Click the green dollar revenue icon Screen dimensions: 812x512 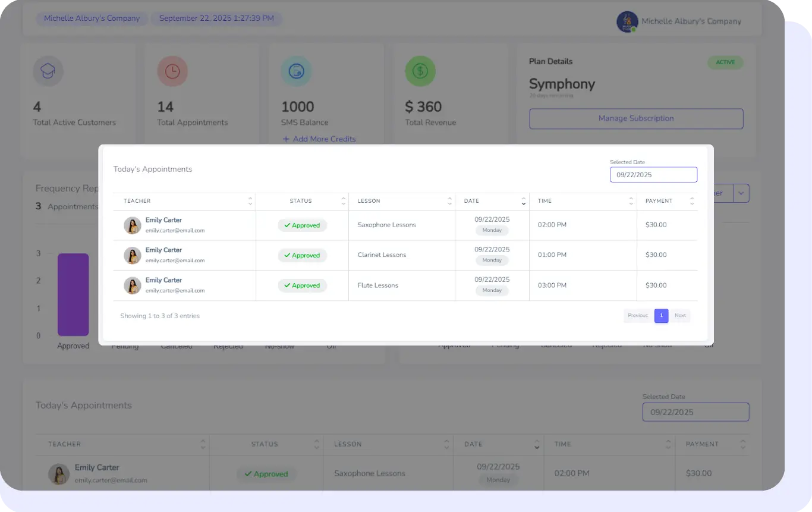[x=420, y=71]
